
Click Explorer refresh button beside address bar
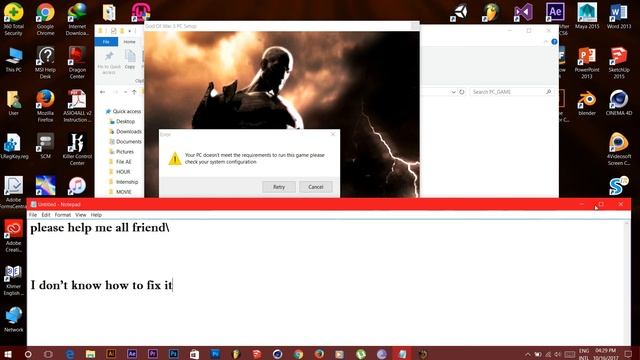coord(462,92)
